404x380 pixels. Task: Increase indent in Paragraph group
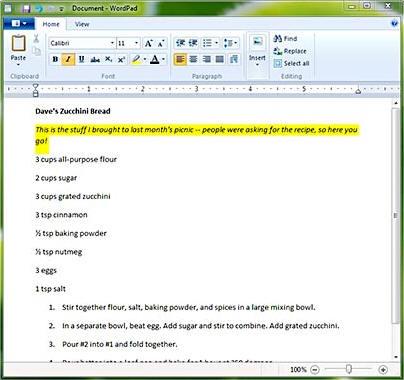click(193, 43)
